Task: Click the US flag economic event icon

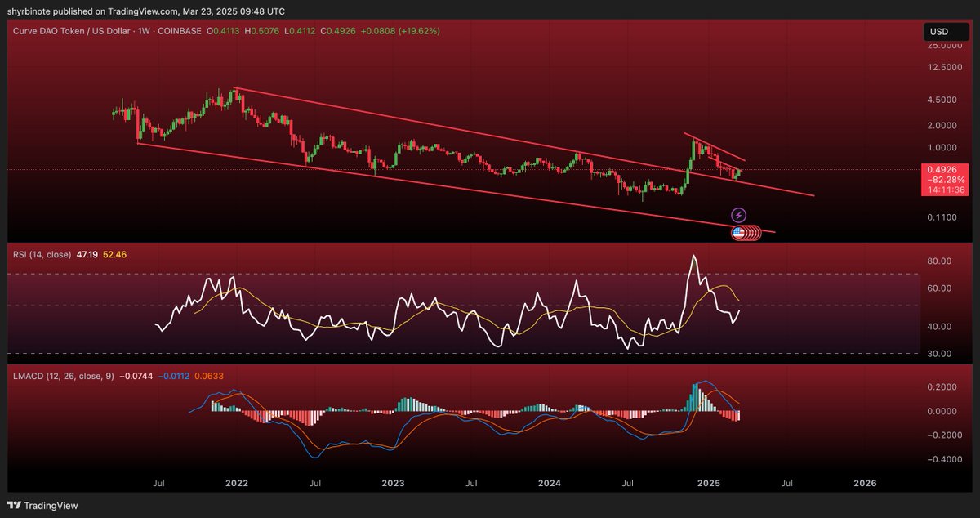Action: point(738,233)
